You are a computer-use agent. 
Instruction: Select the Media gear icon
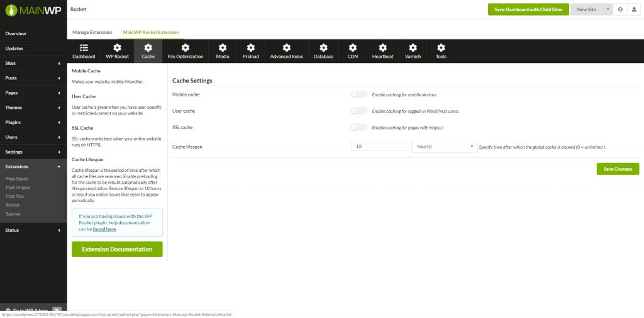coord(222,48)
